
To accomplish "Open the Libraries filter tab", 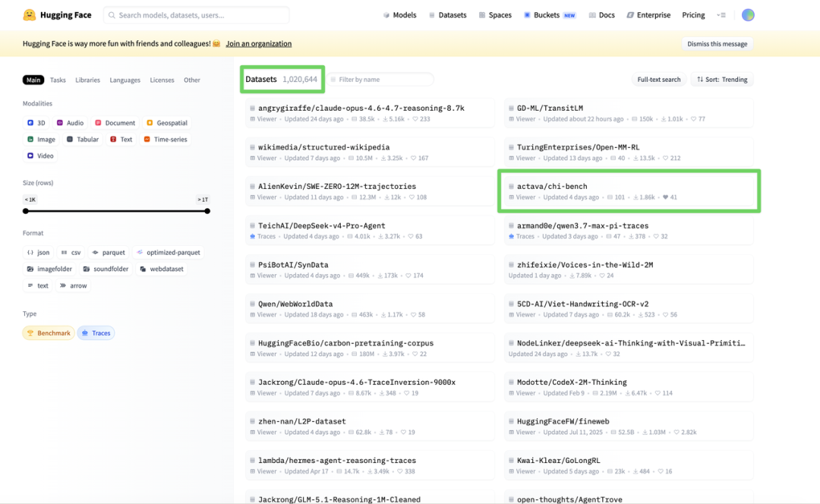I will coord(87,80).
